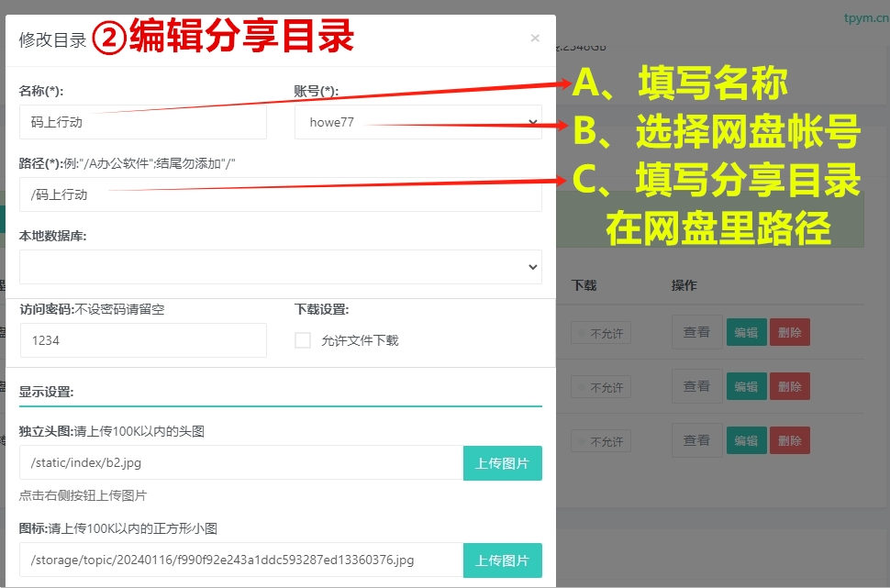Click 上传图片 button next to the 独立头图 field

(x=502, y=464)
